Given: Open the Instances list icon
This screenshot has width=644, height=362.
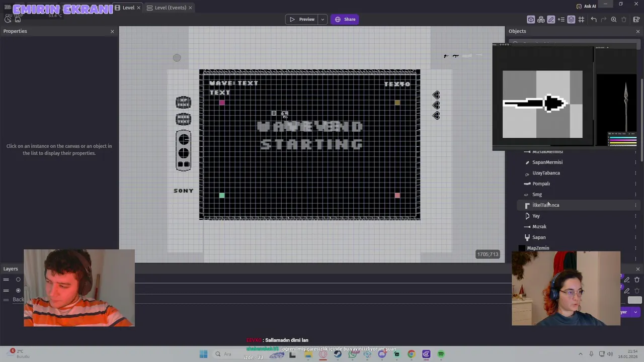Looking at the screenshot, I should [x=561, y=19].
